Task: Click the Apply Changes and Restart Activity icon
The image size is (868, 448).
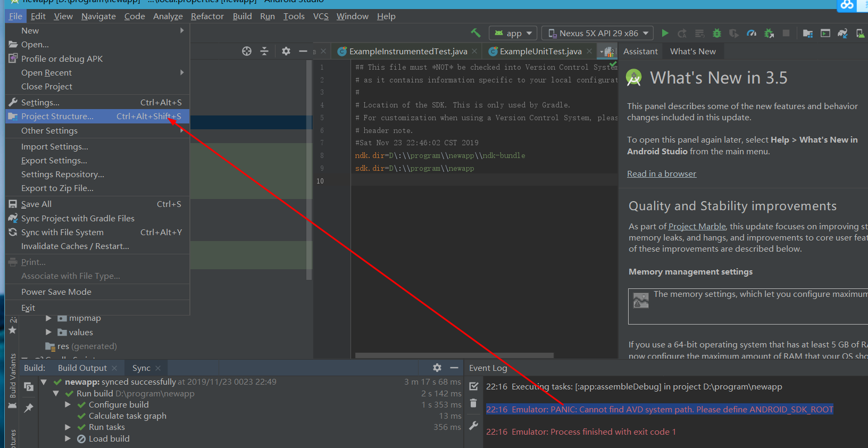Action: coord(682,34)
